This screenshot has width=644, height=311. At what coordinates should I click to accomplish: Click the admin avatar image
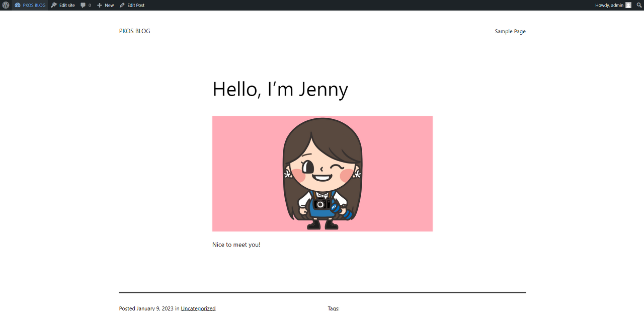pyautogui.click(x=628, y=5)
